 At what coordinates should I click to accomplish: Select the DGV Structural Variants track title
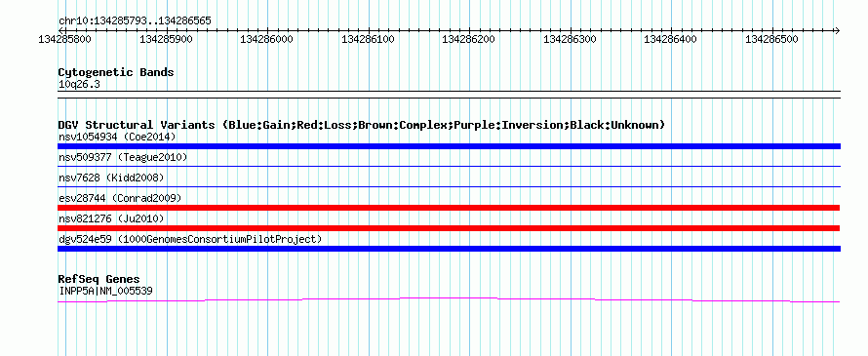pyautogui.click(x=362, y=125)
